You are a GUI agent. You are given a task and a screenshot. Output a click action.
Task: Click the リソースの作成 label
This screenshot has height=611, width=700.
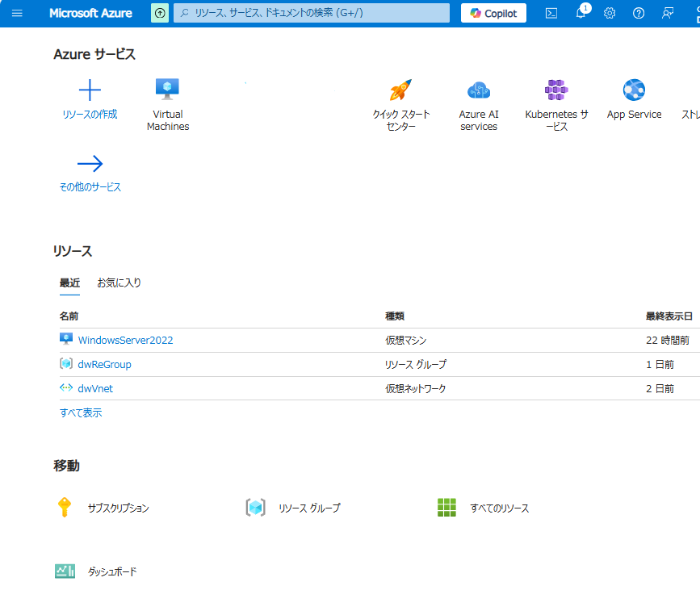tap(90, 115)
